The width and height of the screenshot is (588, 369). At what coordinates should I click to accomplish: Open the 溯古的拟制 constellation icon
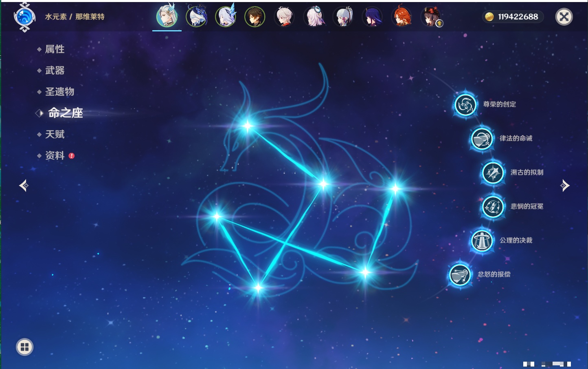(x=493, y=172)
